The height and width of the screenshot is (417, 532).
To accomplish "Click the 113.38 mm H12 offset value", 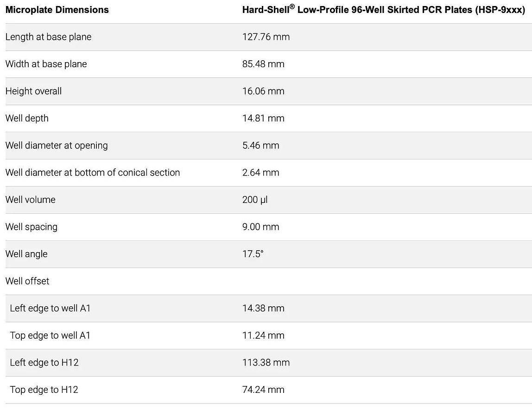I will click(x=266, y=362).
